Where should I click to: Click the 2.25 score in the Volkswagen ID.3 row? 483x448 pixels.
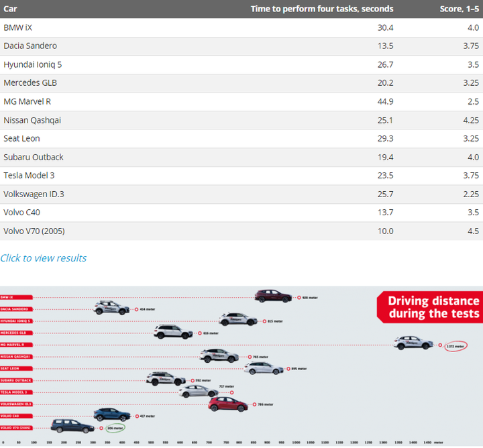(471, 194)
